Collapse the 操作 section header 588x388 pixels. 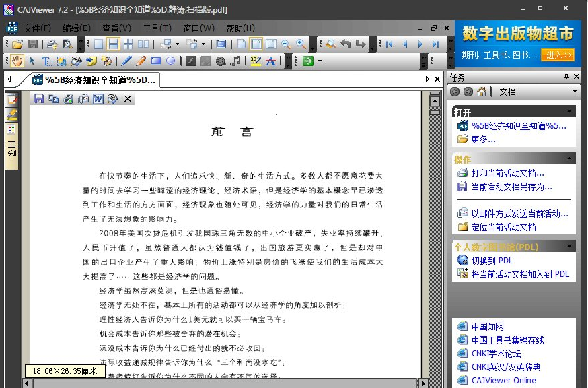click(571, 159)
